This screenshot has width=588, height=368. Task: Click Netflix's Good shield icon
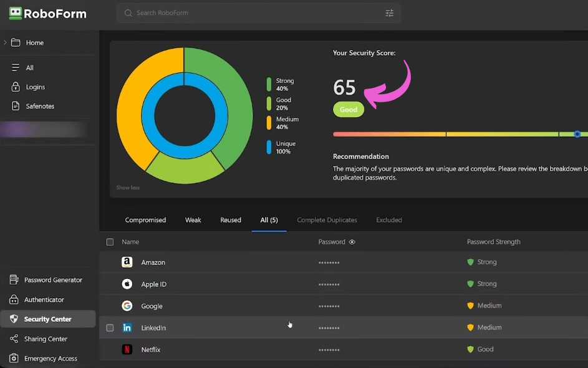pyautogui.click(x=470, y=349)
